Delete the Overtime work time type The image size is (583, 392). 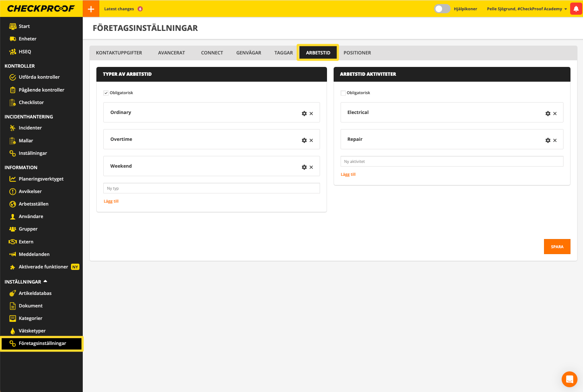coord(311,140)
